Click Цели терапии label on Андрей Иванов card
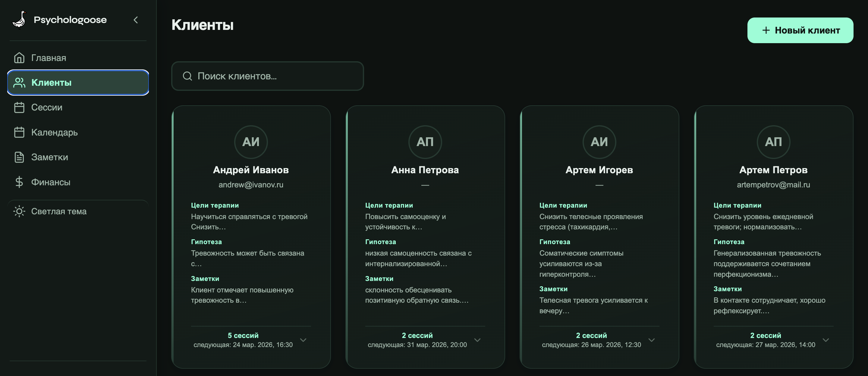This screenshot has width=868, height=376. click(x=215, y=205)
